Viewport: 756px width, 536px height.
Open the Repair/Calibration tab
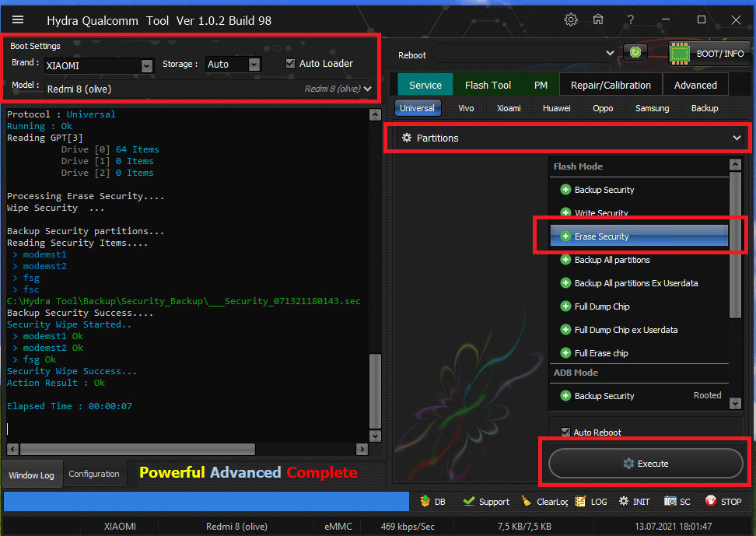[611, 85]
